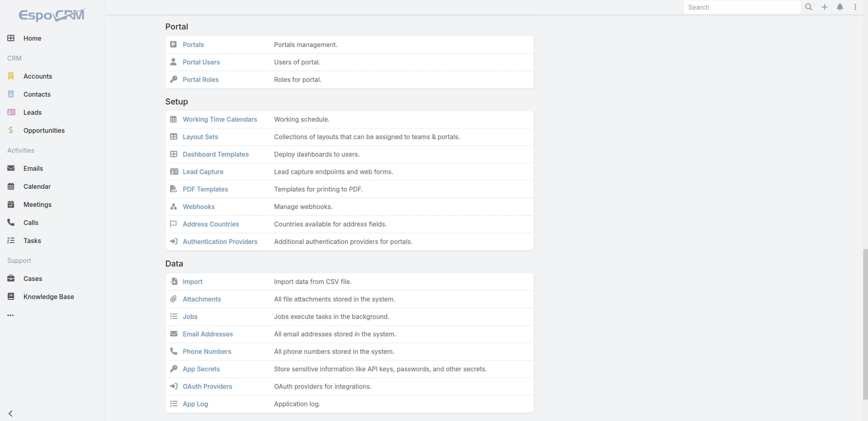868x421 pixels.
Task: Open the three-dot user menu
Action: (855, 7)
